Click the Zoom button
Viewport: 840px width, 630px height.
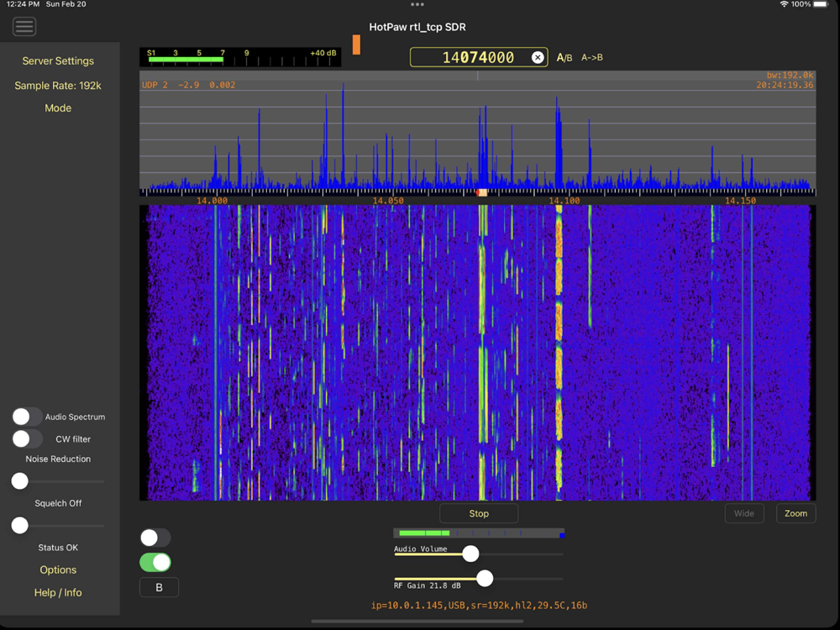pyautogui.click(x=795, y=513)
